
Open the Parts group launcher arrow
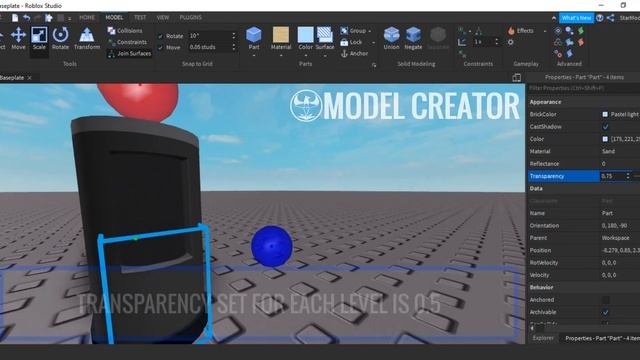coord(374,65)
